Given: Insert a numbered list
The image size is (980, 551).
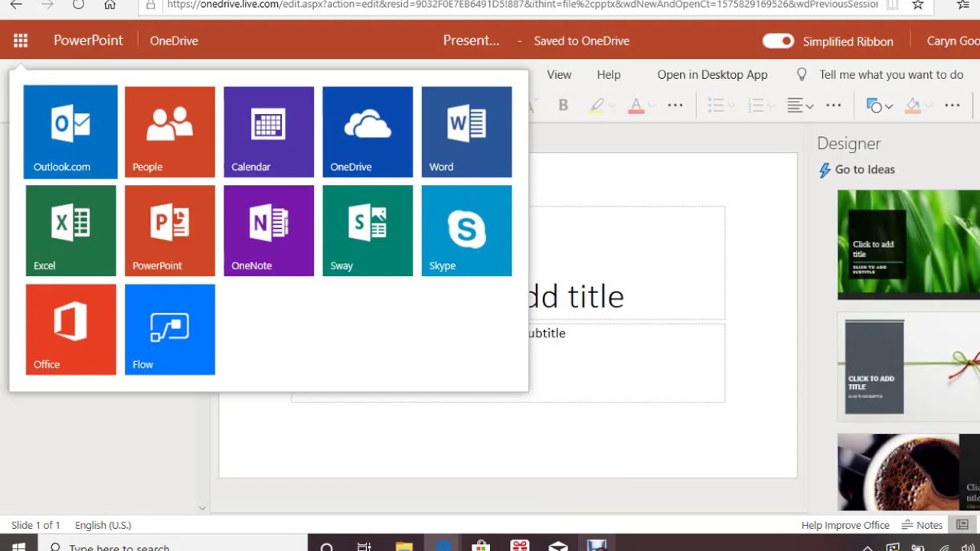Looking at the screenshot, I should point(755,105).
